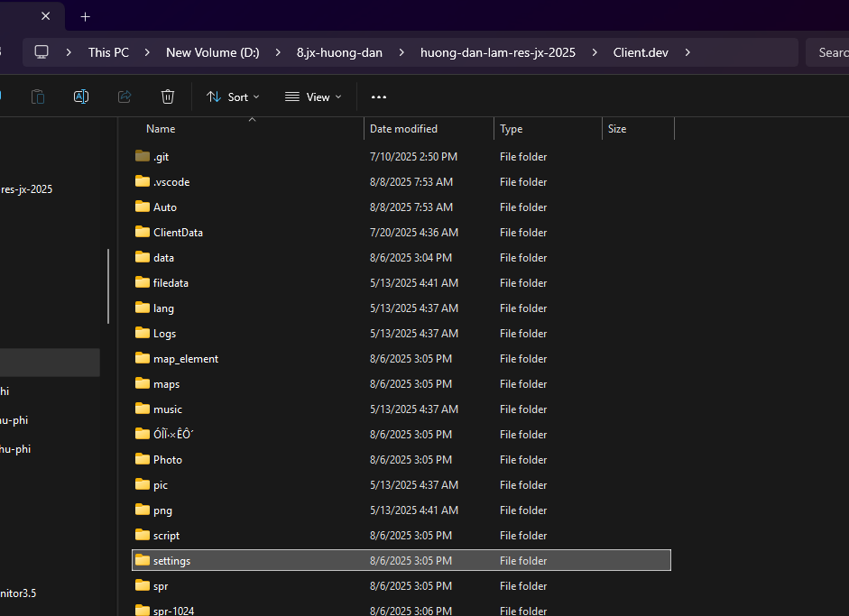Image resolution: width=849 pixels, height=616 pixels.
Task: Expand the chevron after Client.dev breadcrumb
Action: [x=688, y=52]
